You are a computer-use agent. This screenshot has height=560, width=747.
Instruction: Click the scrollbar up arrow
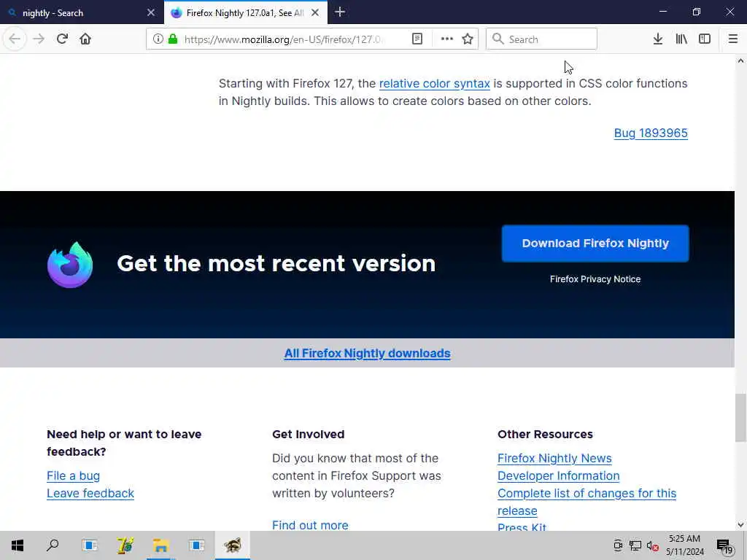740,61
